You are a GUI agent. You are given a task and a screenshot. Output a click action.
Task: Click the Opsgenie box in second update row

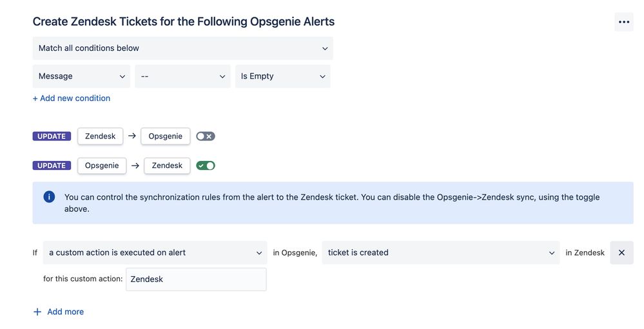pos(102,165)
